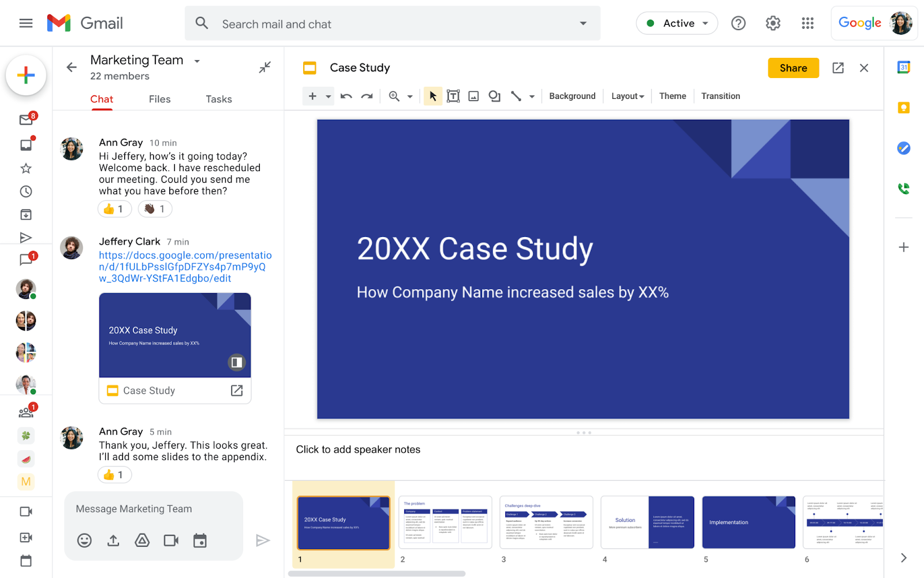
Task: Open the presentation in a new window
Action: pyautogui.click(x=838, y=68)
